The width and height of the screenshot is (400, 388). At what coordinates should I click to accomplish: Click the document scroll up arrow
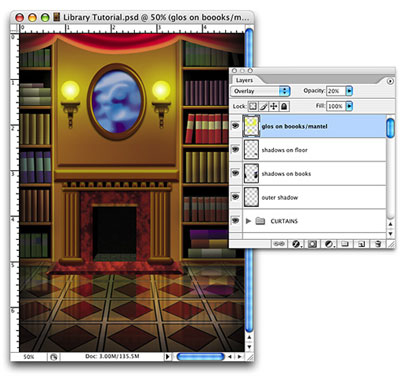249,337
